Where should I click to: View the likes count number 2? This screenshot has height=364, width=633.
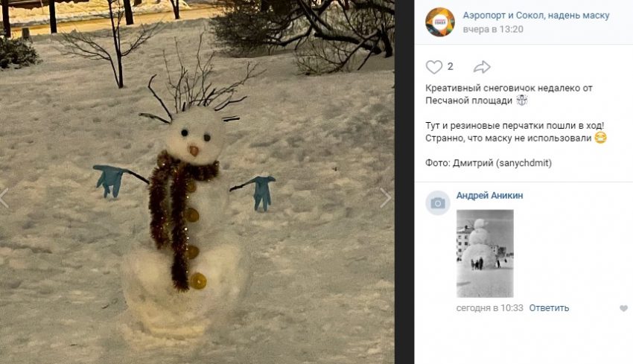pyautogui.click(x=450, y=66)
